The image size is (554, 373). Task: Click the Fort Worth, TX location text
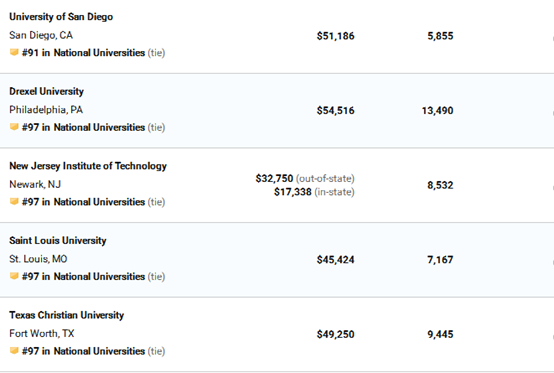coord(42,333)
